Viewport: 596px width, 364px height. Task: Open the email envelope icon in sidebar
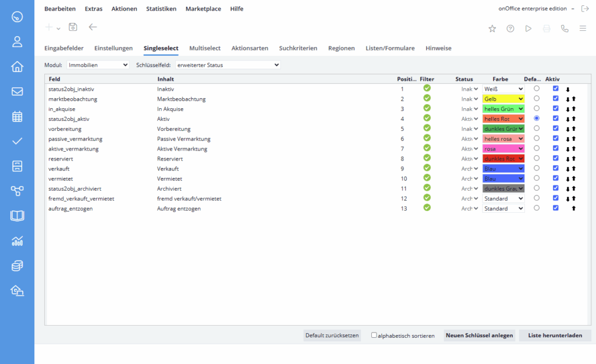[x=17, y=91]
